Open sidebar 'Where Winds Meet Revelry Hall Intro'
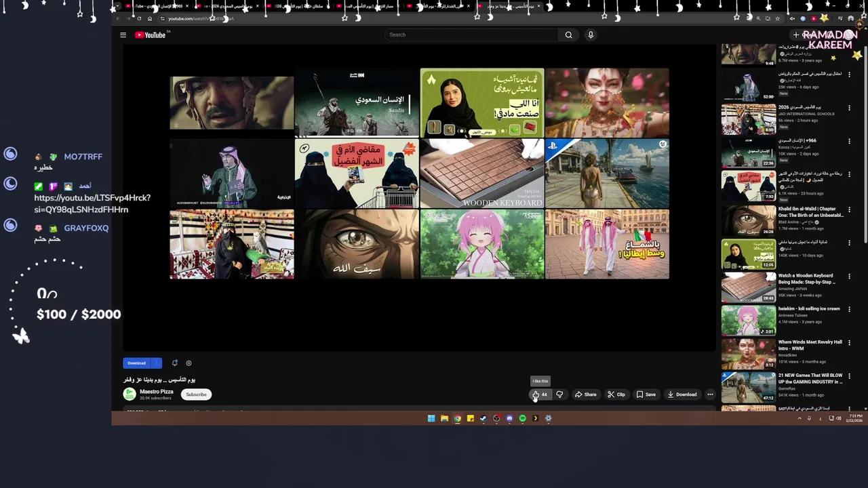 [x=810, y=345]
